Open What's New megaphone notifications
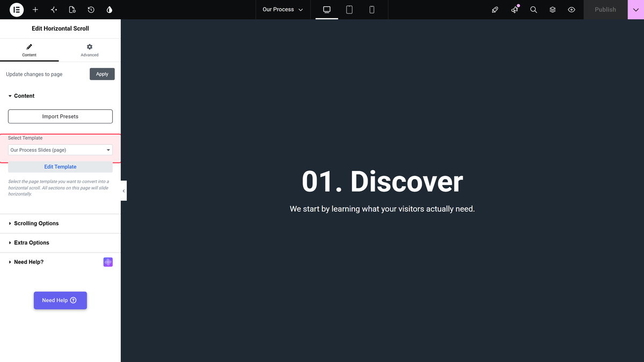Screen dimensions: 644x362 pos(515,10)
